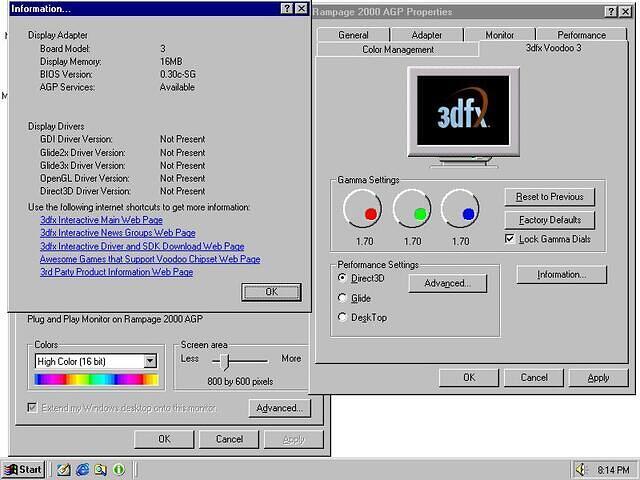Switch to the Adapter tab
Viewport: 640px width, 480px height.
click(427, 35)
